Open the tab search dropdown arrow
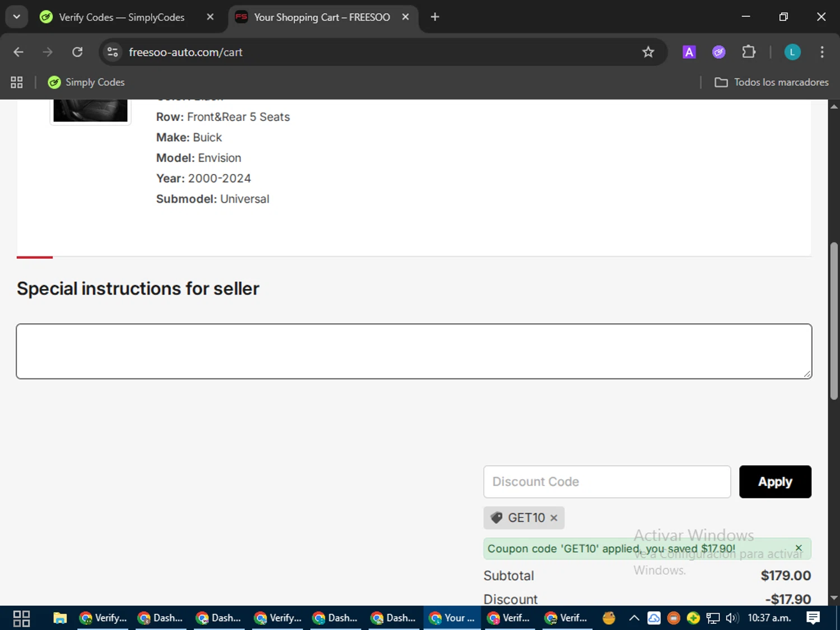 (16, 17)
